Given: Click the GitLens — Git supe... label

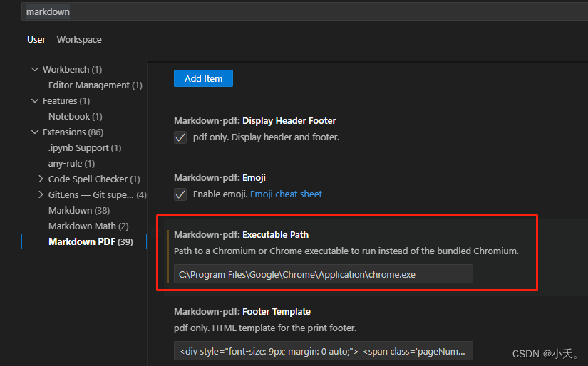Looking at the screenshot, I should click(x=97, y=195).
